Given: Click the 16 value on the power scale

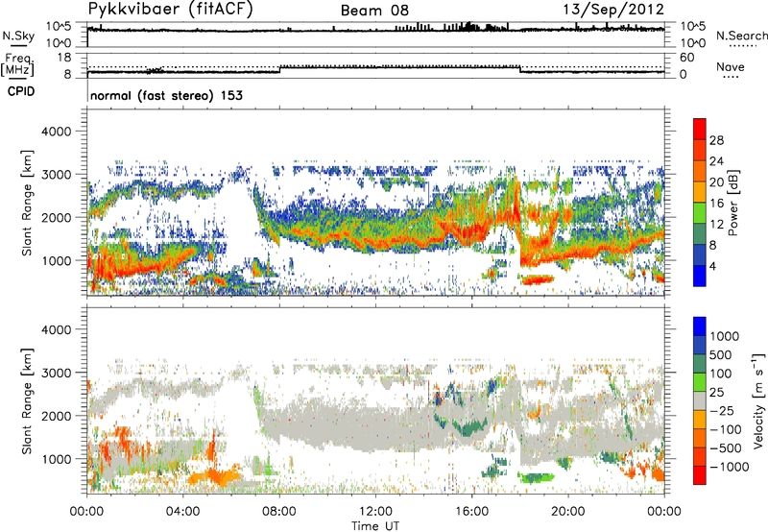Looking at the screenshot, I should (716, 204).
